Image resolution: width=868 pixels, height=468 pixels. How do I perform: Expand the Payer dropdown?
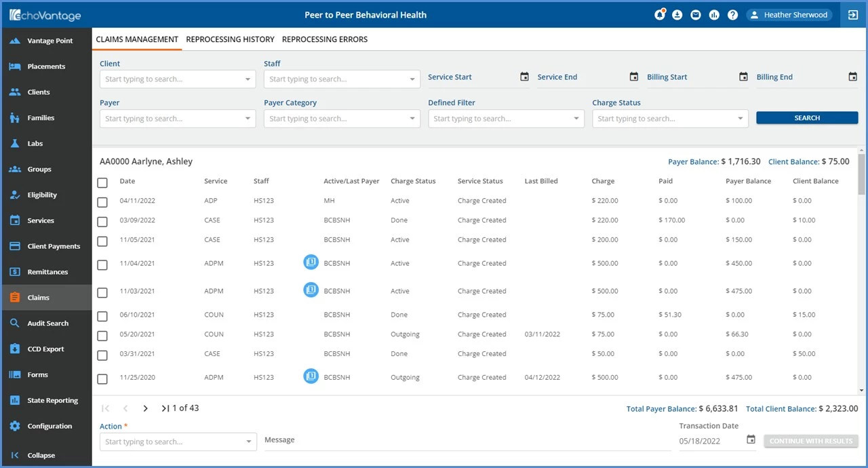click(x=178, y=119)
